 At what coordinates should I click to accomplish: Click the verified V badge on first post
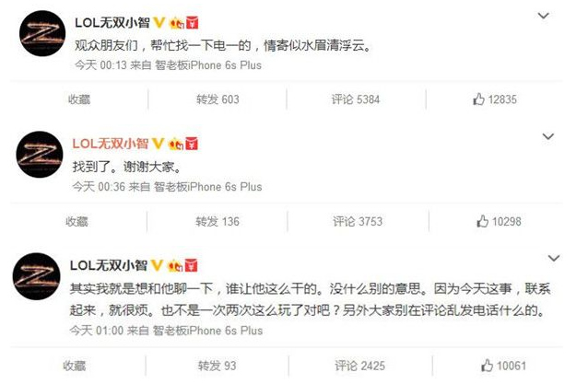click(x=159, y=22)
